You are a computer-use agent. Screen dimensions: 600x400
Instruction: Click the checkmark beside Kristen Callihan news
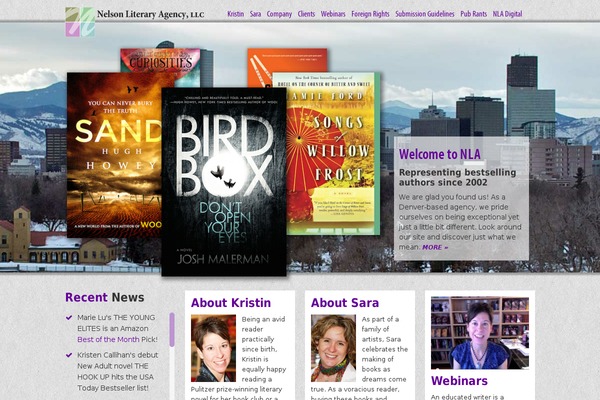[69, 355]
